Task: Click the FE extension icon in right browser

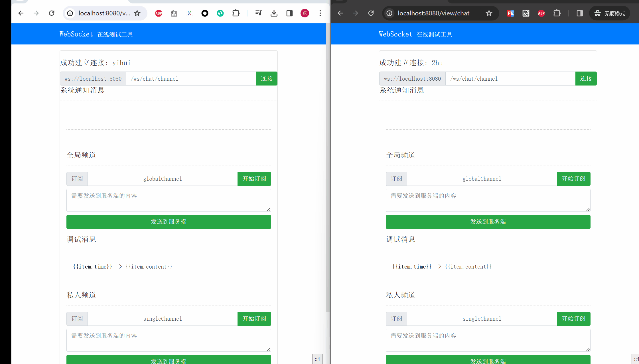Action: point(510,13)
